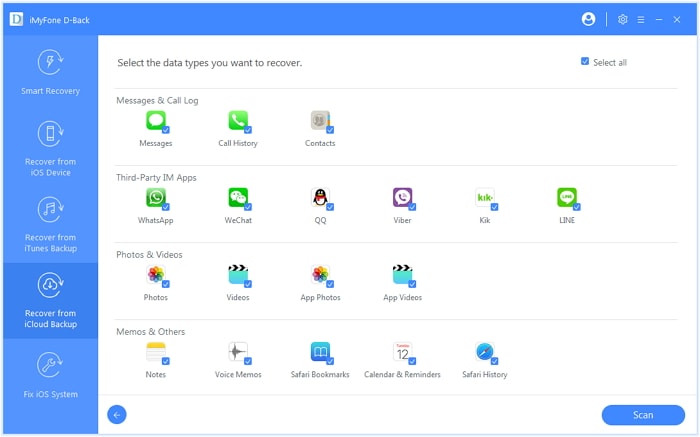Viewport: 700px width, 437px height.
Task: Start the scan with the Scan button
Action: 643,415
